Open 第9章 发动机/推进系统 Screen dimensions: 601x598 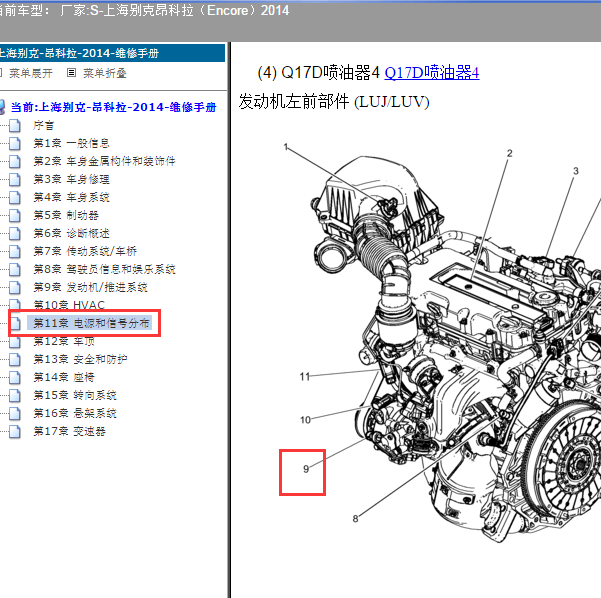point(90,287)
